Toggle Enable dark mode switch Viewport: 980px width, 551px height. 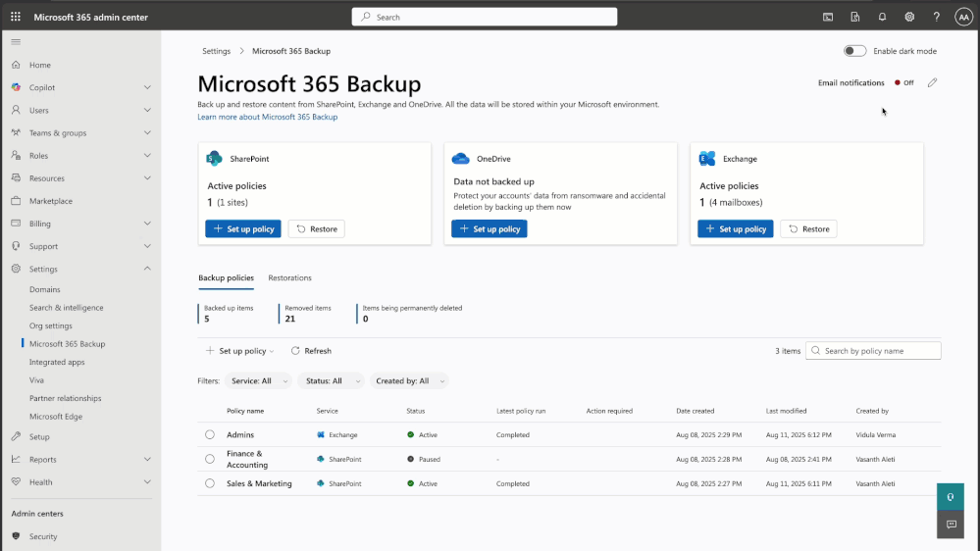pyautogui.click(x=854, y=51)
